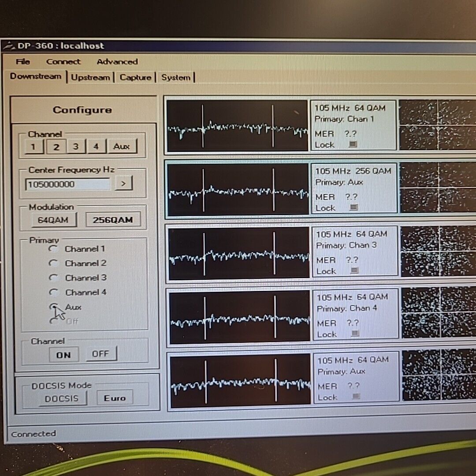
Task: Click the spectrum graph of the 256 QAM row
Action: [238, 189]
